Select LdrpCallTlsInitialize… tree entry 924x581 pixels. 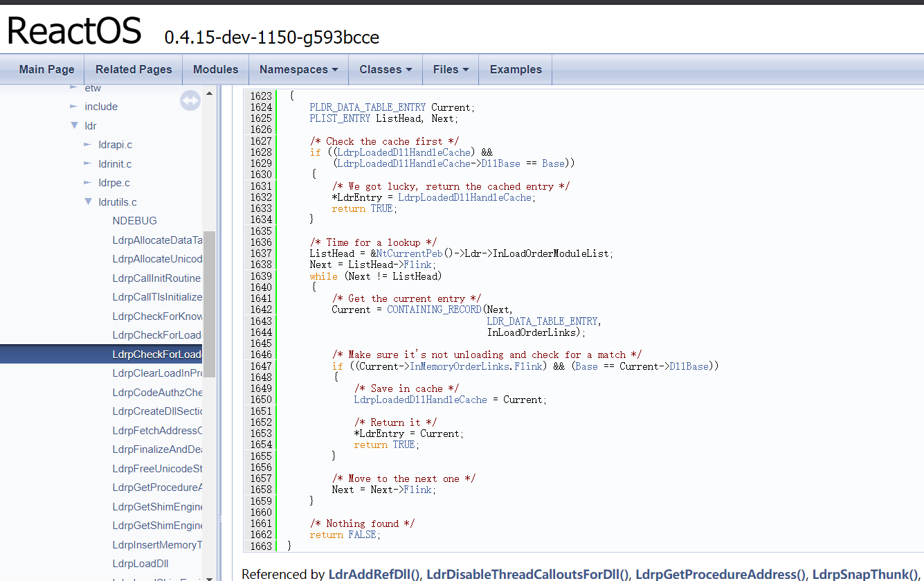157,297
